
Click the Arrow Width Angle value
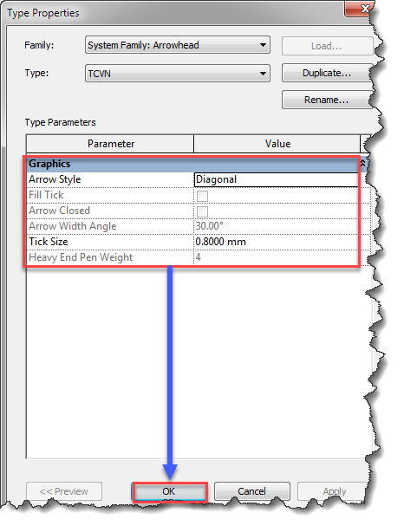coord(277,226)
